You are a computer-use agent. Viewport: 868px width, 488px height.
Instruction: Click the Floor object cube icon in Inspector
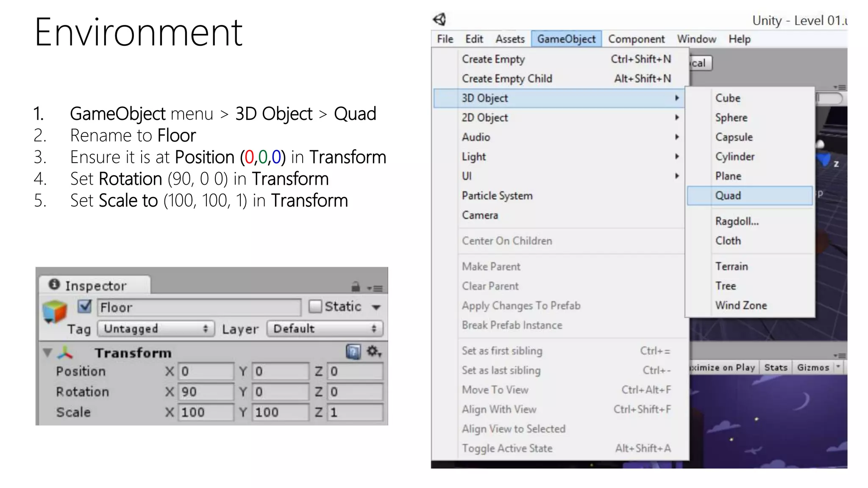[x=55, y=312]
